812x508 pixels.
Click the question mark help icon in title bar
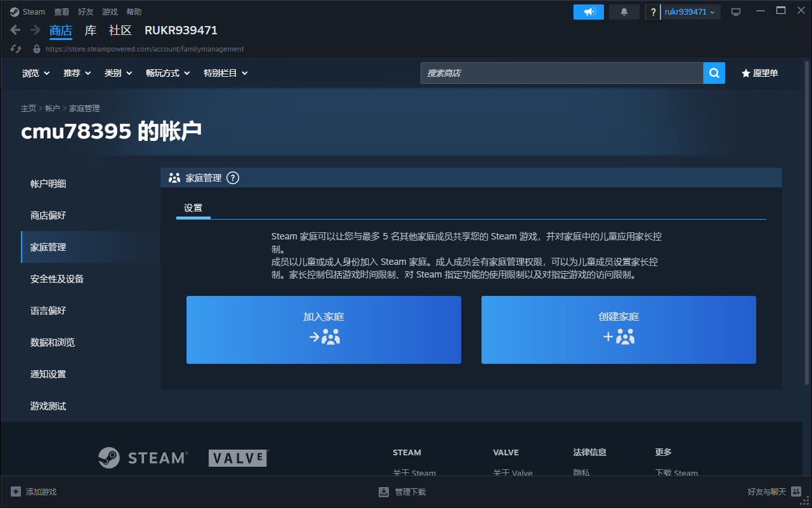653,12
